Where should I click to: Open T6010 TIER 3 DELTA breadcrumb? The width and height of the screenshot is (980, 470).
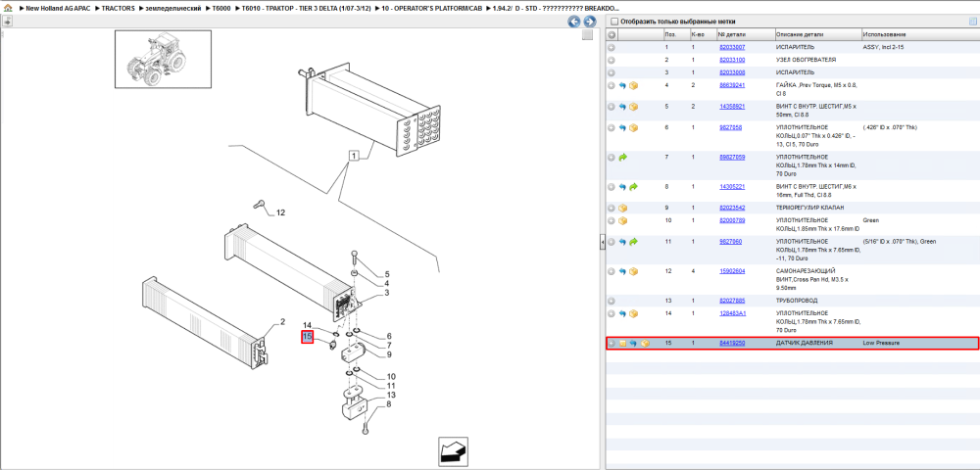click(307, 8)
